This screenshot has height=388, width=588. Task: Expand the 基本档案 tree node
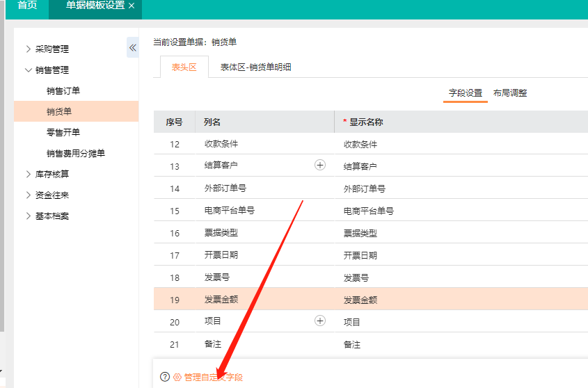coord(29,216)
